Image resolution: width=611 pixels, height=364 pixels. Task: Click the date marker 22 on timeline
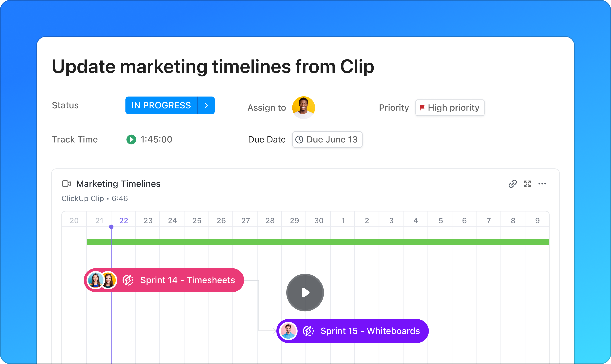click(x=123, y=220)
